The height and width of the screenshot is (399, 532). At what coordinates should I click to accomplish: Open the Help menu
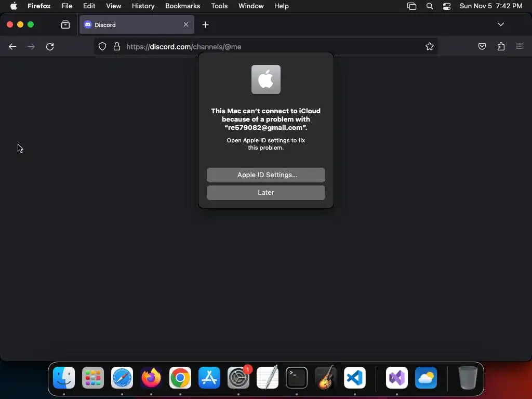(281, 6)
